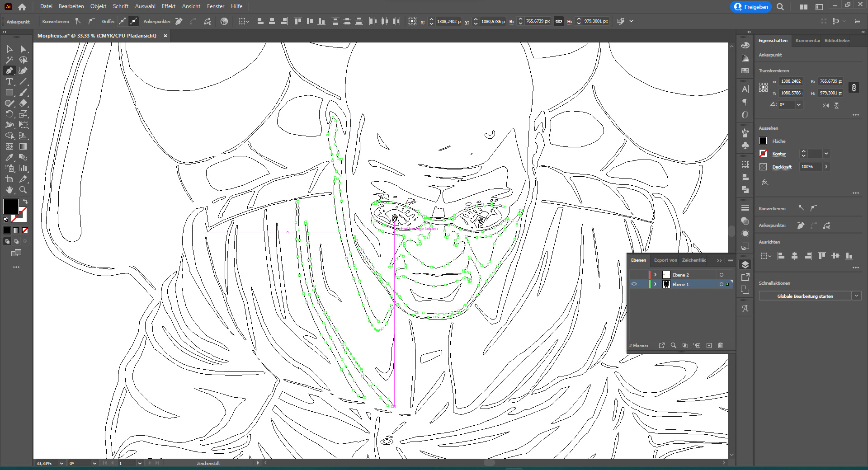This screenshot has width=868, height=470.
Task: Open the Datei menu
Action: pos(46,6)
